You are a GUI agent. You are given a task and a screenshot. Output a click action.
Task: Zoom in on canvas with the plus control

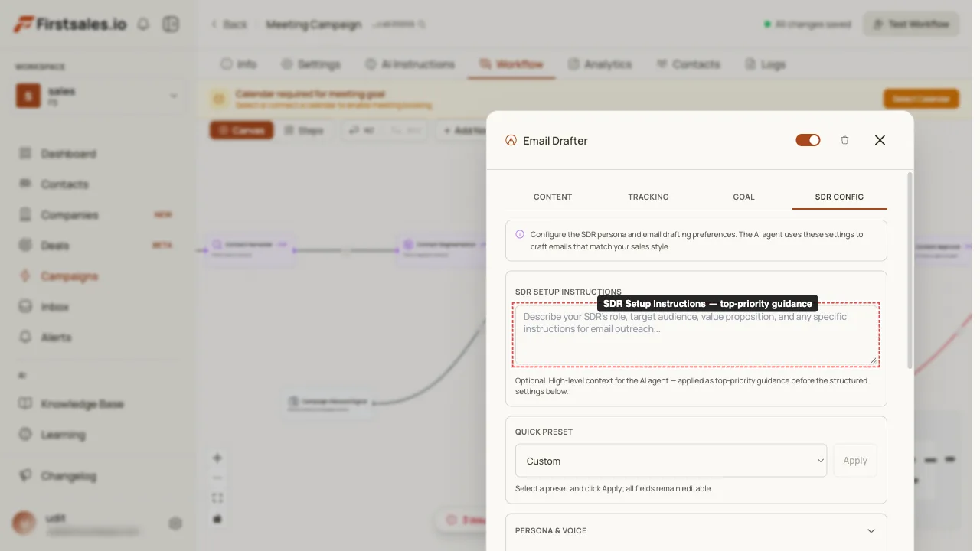pos(217,458)
